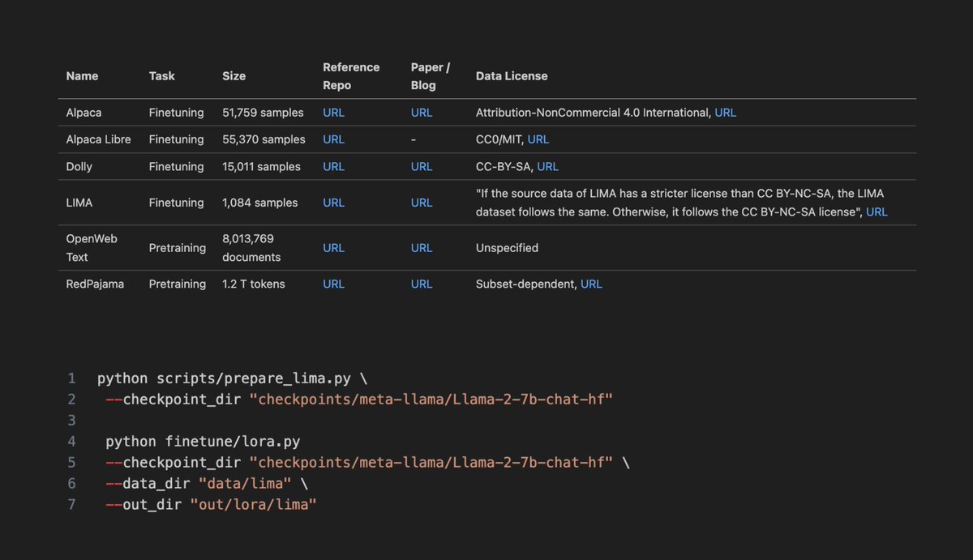Click line number 3 in code gutter
This screenshot has height=560, width=973.
click(x=71, y=421)
